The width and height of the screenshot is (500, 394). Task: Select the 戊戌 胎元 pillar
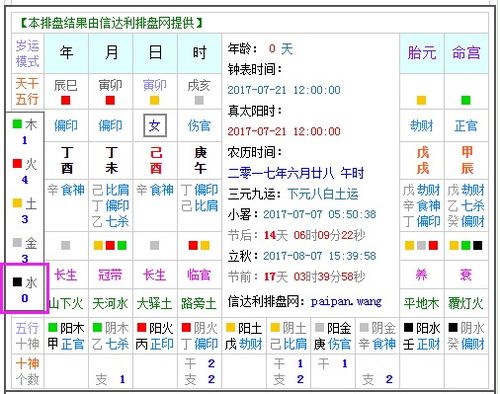(423, 160)
